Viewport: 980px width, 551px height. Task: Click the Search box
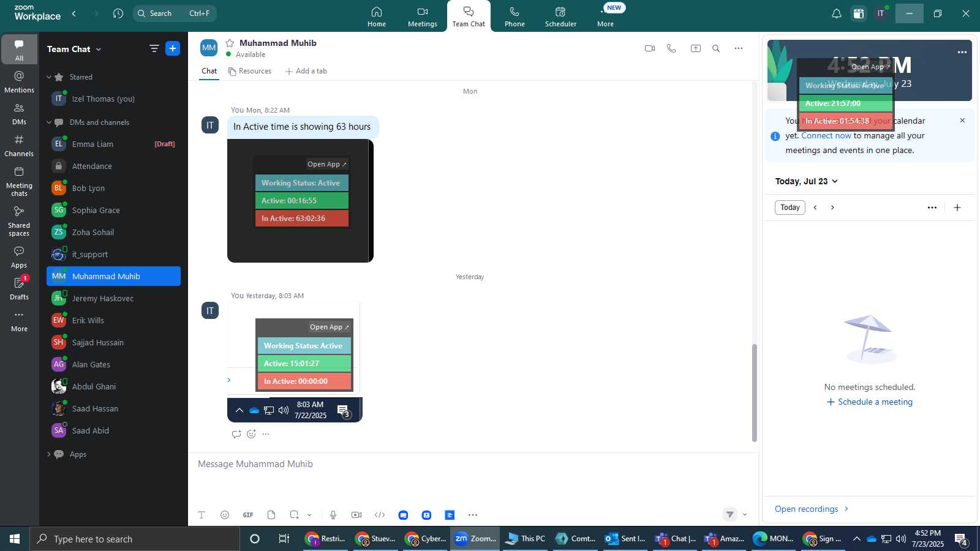tap(175, 13)
